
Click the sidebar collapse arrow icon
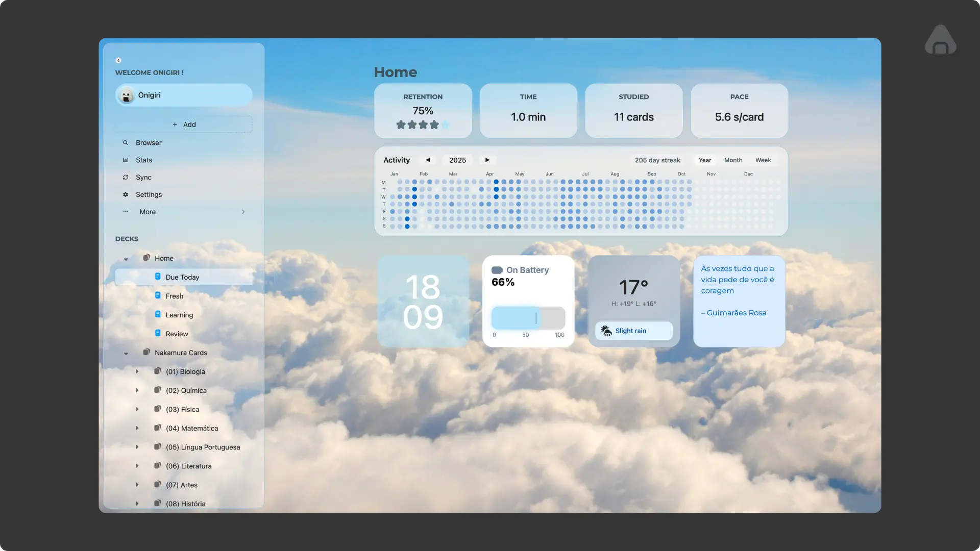[x=118, y=60]
